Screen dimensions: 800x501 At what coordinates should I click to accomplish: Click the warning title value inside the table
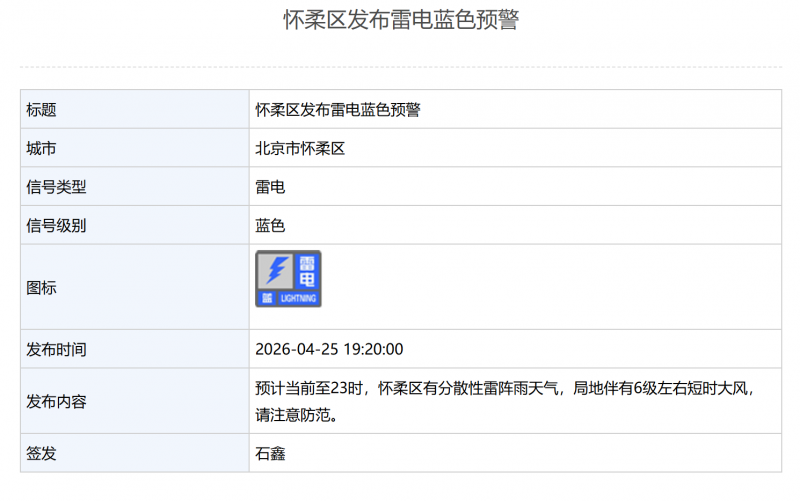click(337, 110)
